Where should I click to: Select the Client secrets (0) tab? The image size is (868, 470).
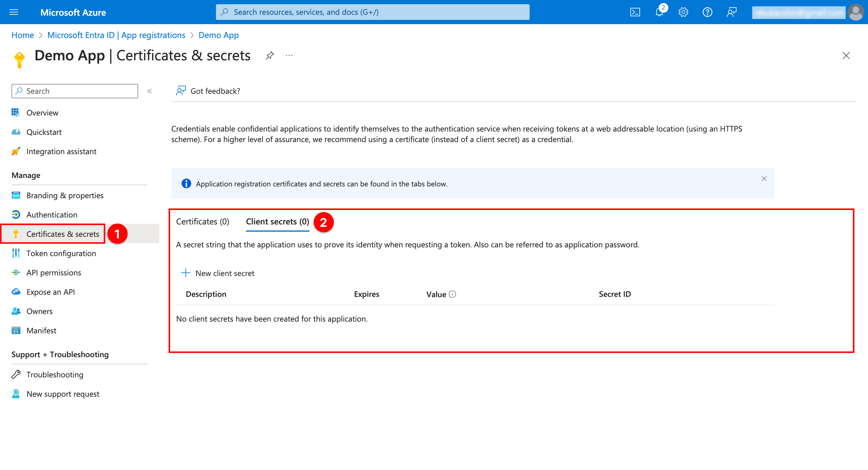pyautogui.click(x=277, y=221)
